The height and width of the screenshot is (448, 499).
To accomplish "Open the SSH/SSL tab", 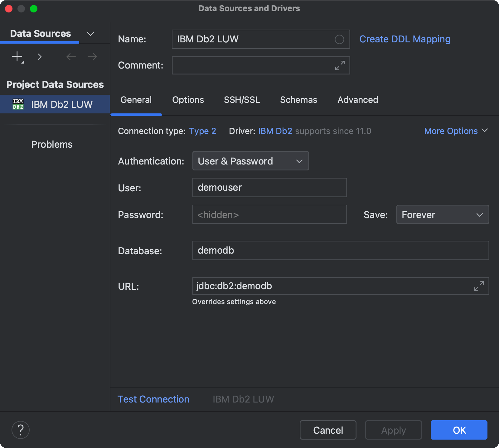I will [x=242, y=100].
